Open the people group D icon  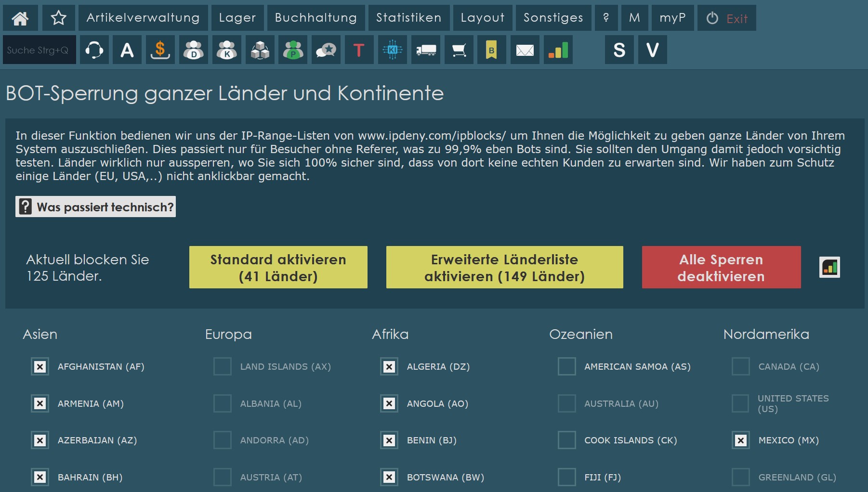[x=194, y=50]
